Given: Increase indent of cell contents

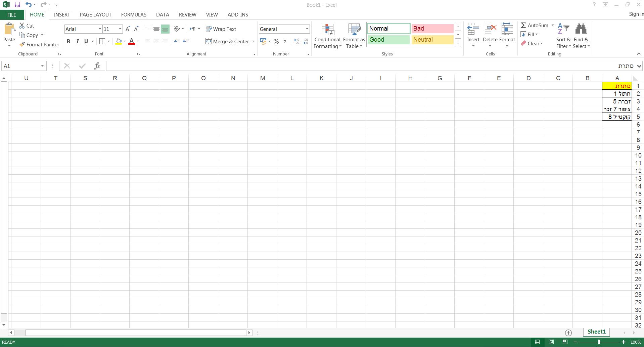Looking at the screenshot, I should (x=186, y=41).
